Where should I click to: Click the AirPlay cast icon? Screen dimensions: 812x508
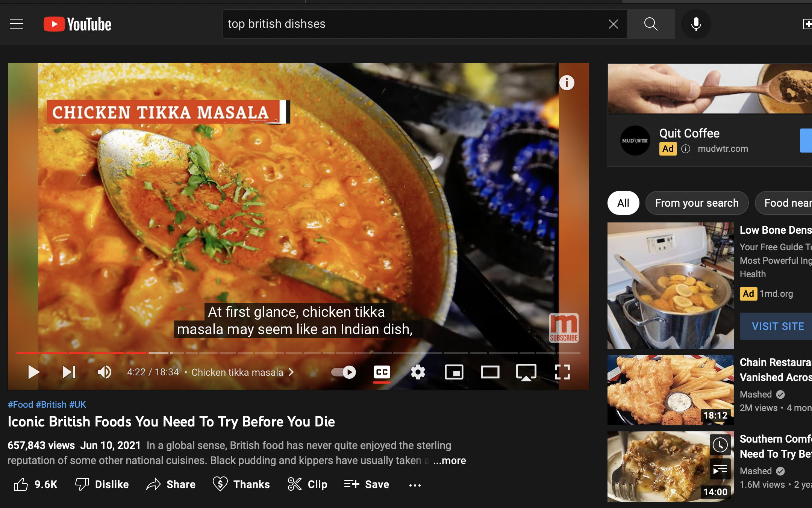click(526, 372)
